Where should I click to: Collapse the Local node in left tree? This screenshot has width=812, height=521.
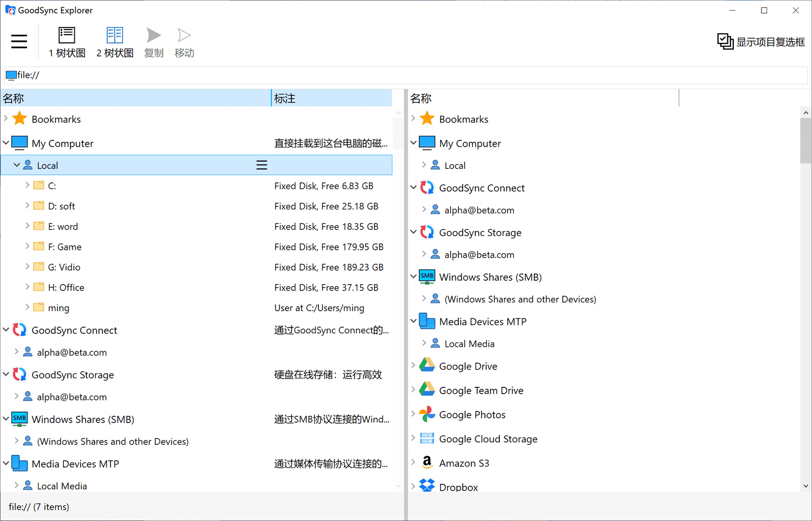(x=16, y=165)
